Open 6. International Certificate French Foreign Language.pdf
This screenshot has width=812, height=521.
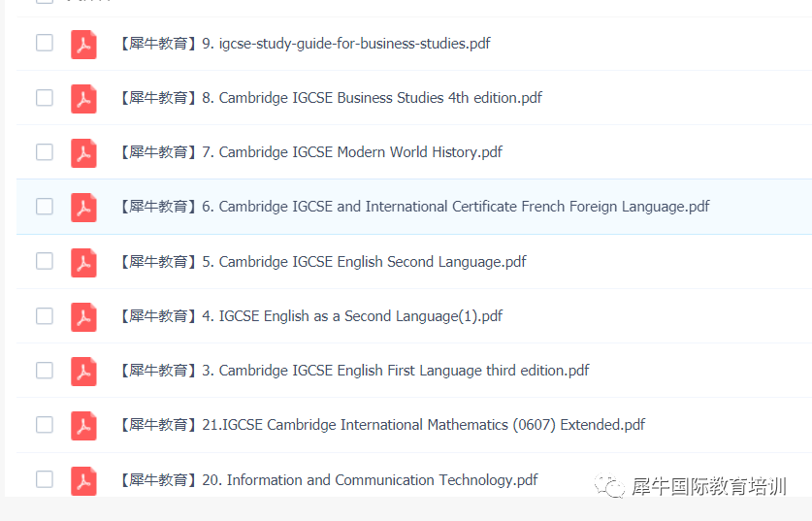click(415, 207)
